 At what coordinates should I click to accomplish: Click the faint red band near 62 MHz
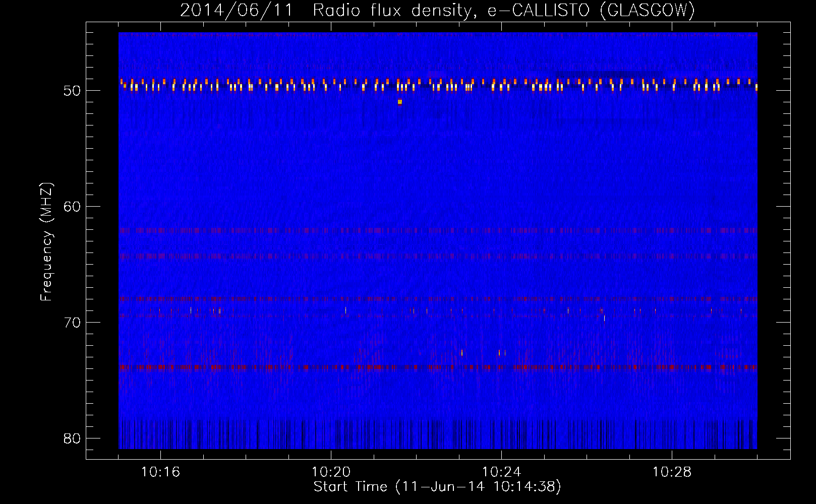pyautogui.click(x=438, y=230)
